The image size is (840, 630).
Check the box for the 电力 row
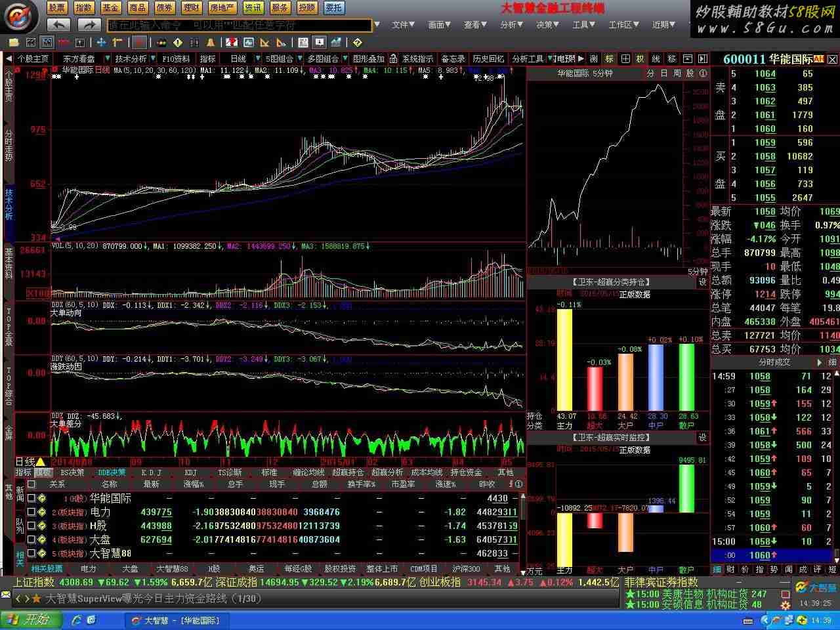tap(31, 512)
